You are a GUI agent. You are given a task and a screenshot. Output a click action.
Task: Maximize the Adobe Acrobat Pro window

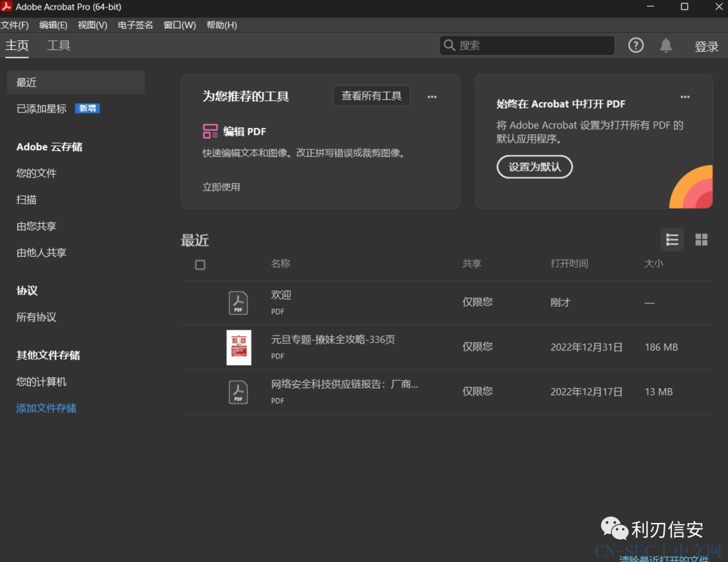click(x=684, y=7)
